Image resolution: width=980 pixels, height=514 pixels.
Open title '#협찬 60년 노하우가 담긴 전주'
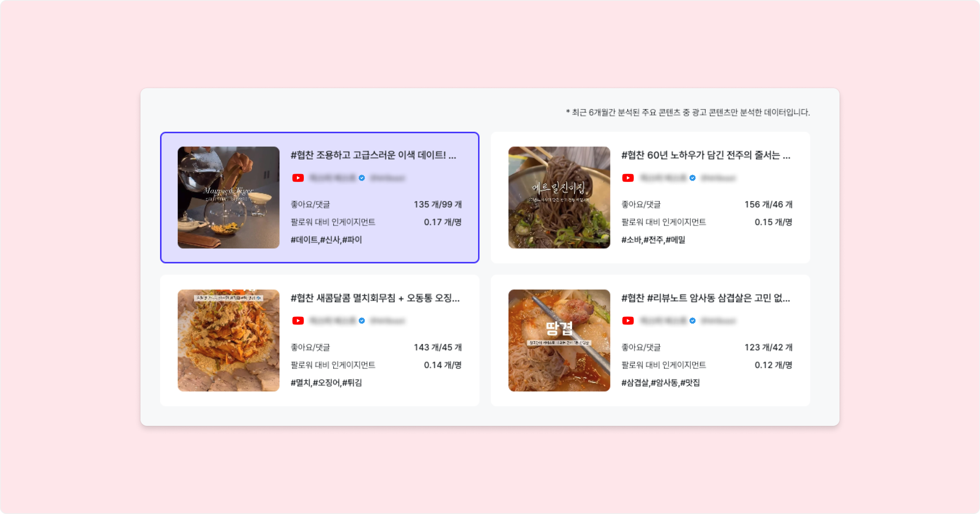tap(705, 155)
